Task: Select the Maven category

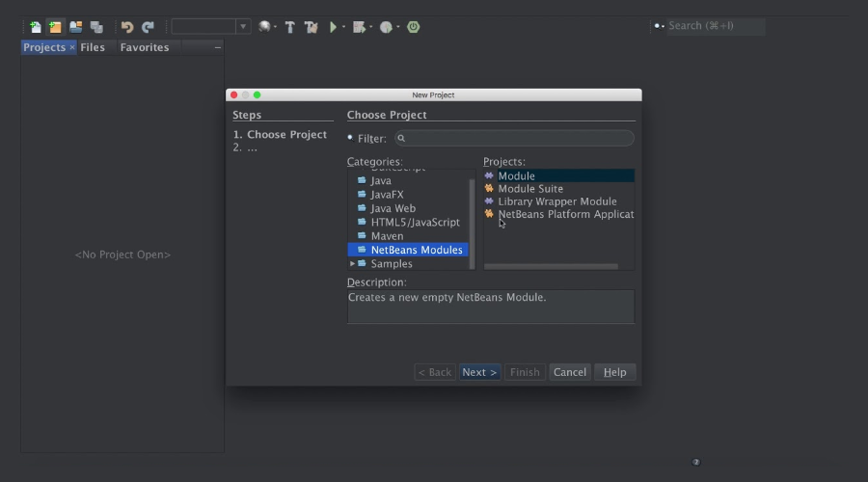Action: point(387,236)
